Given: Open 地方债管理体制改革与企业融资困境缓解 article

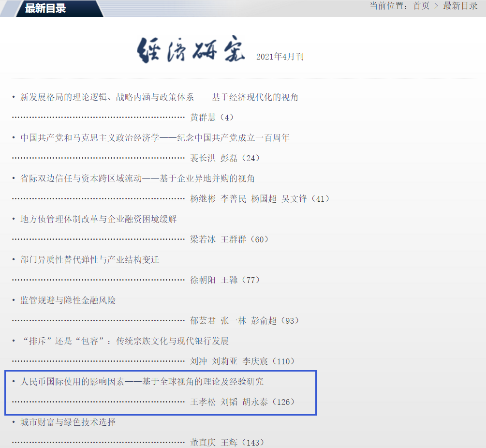Looking at the screenshot, I should (x=98, y=219).
